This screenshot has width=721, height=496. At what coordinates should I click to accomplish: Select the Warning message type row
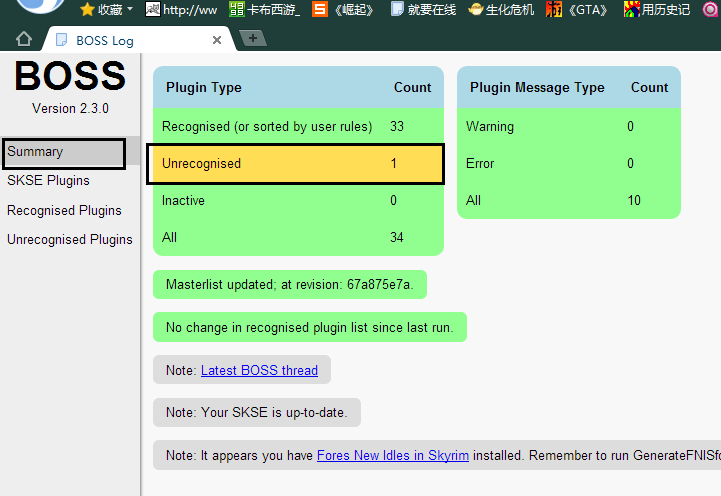569,126
